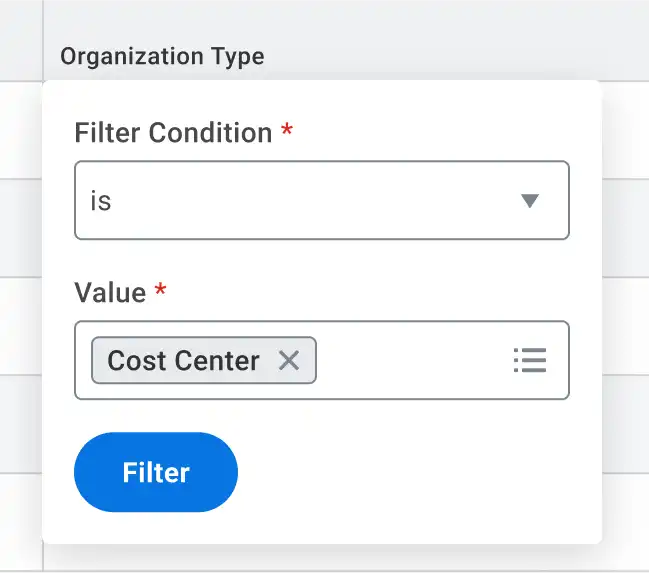This screenshot has height=573, width=649.
Task: Focus the Value input field
Action: (410, 361)
